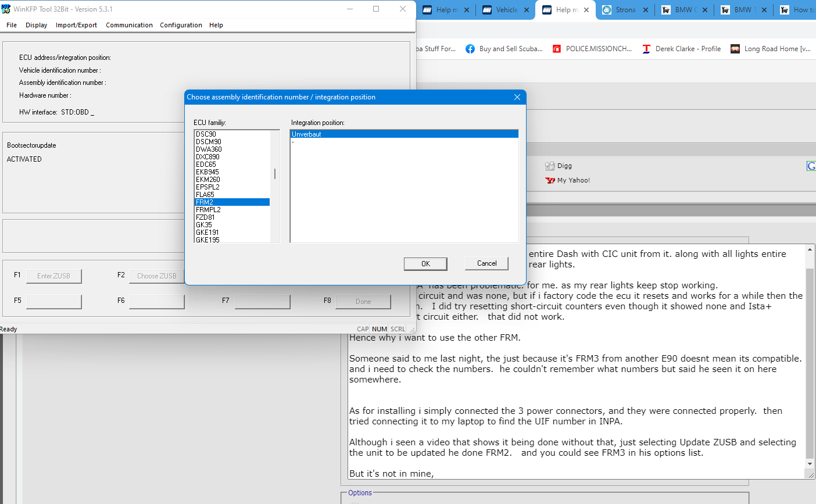Screen dimensions: 816x504
Task: Select the highlighted FRM2 entry
Action: pyautogui.click(x=232, y=202)
